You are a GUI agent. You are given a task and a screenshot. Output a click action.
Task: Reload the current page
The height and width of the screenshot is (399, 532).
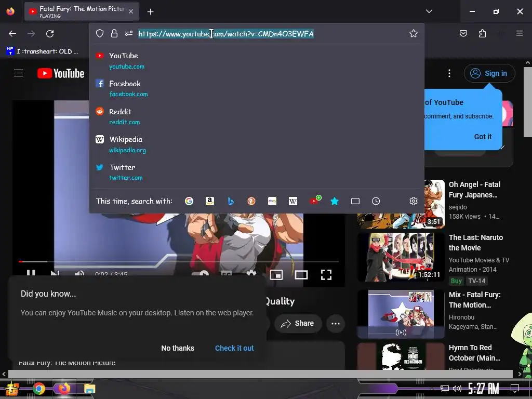[x=50, y=34]
